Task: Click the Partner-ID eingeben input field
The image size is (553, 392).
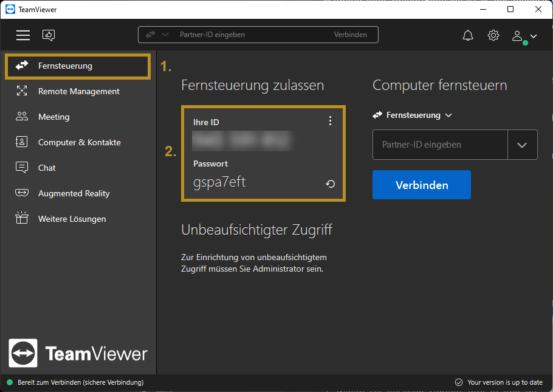Action: click(x=440, y=145)
